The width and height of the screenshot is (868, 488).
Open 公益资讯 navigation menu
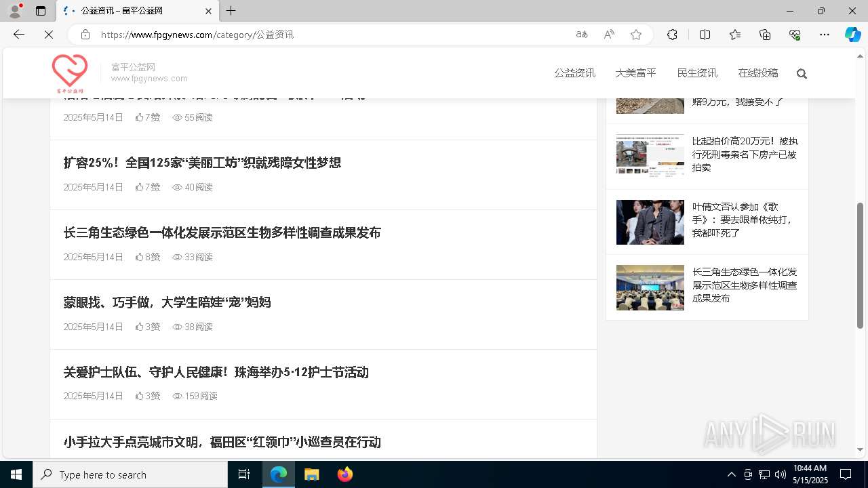574,73
